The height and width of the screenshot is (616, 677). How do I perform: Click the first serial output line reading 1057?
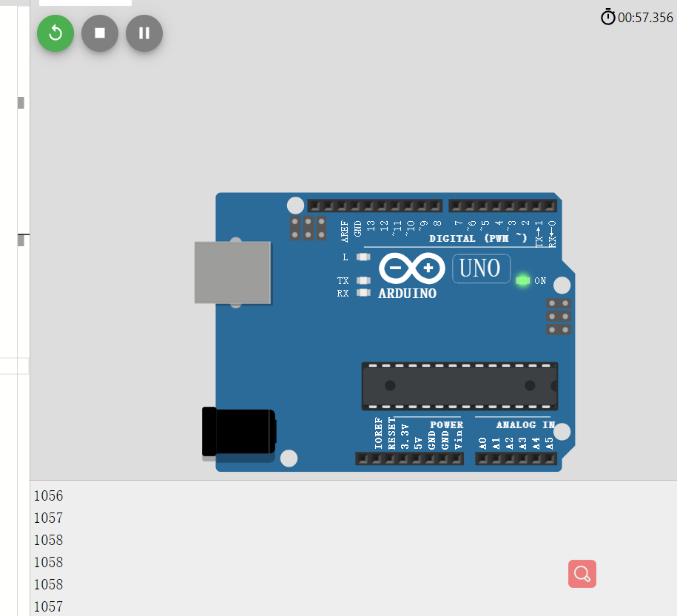[x=48, y=518]
